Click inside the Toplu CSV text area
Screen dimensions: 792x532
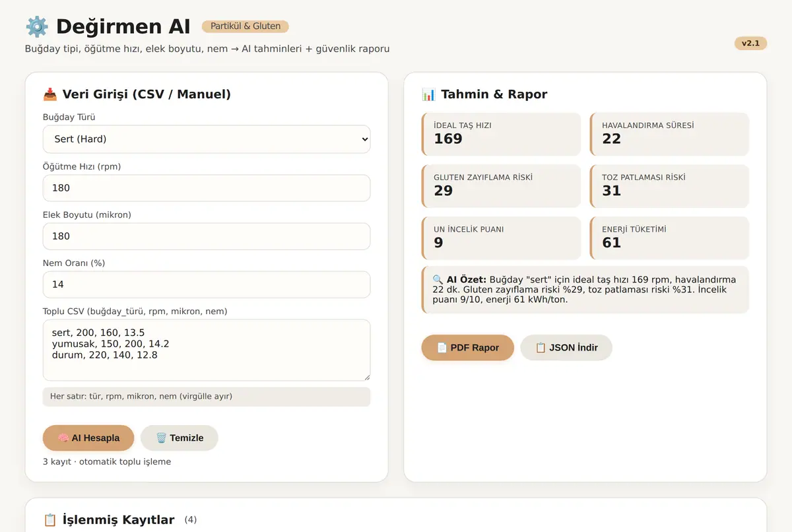click(207, 350)
